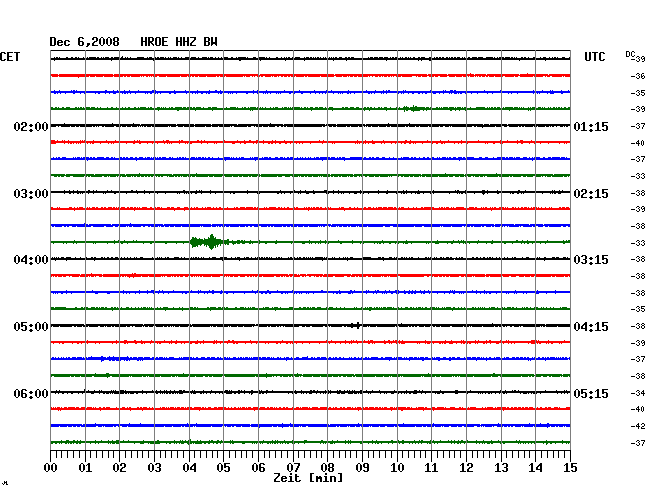Click the date label "Dec 6,2008"
The width and height of the screenshot is (650, 494).
click(x=84, y=42)
